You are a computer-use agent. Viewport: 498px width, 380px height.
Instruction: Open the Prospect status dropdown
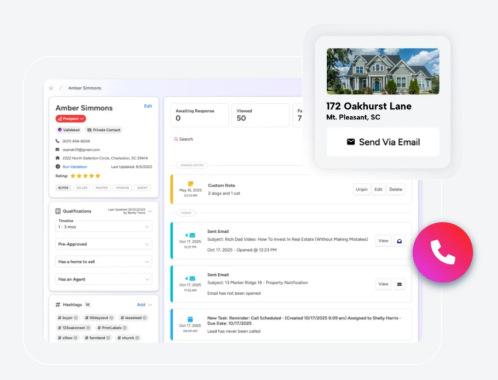tap(71, 119)
